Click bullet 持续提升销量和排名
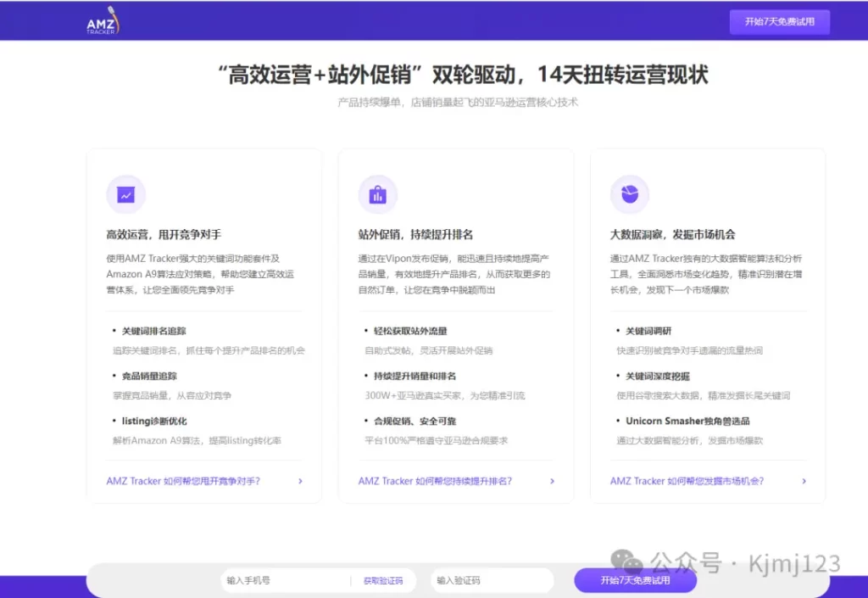The image size is (868, 598). 415,376
